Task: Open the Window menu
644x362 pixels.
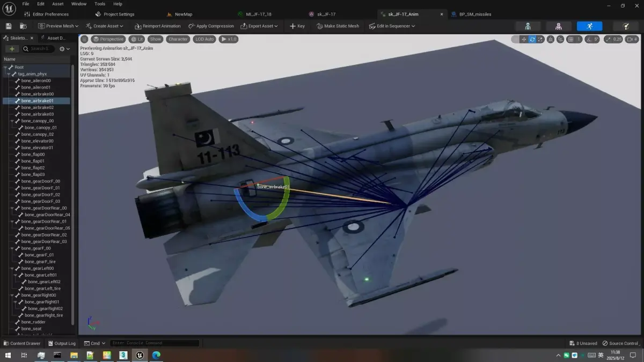Action: point(79,4)
